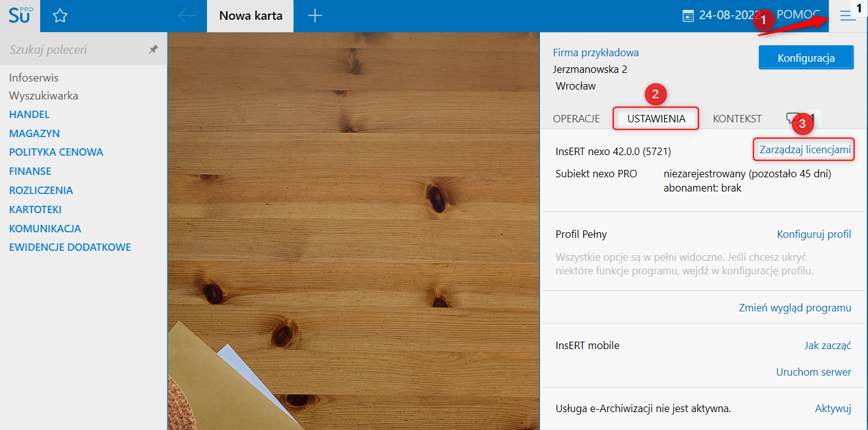Open the POMOC menu
Viewport: 868px width, 430px height.
coord(798,14)
